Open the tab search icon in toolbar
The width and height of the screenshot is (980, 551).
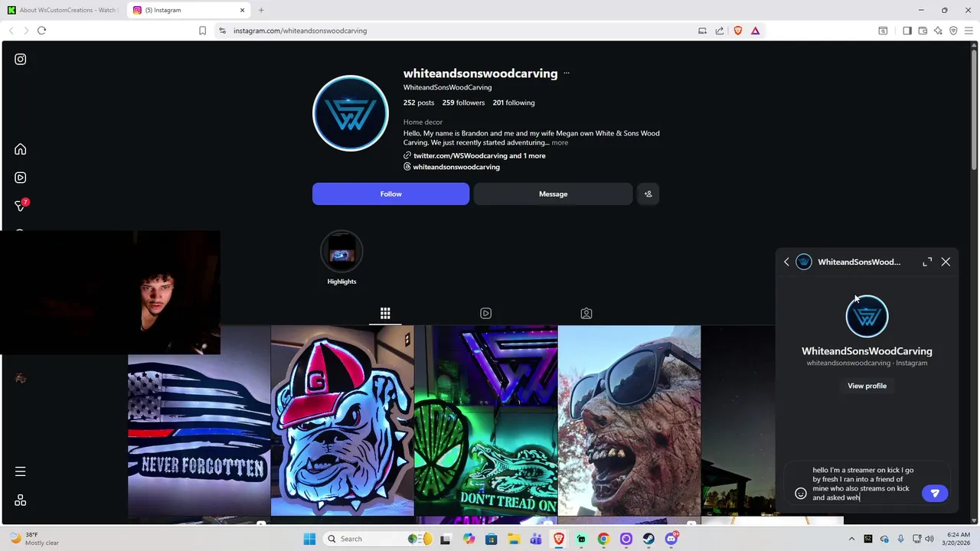(x=883, y=31)
